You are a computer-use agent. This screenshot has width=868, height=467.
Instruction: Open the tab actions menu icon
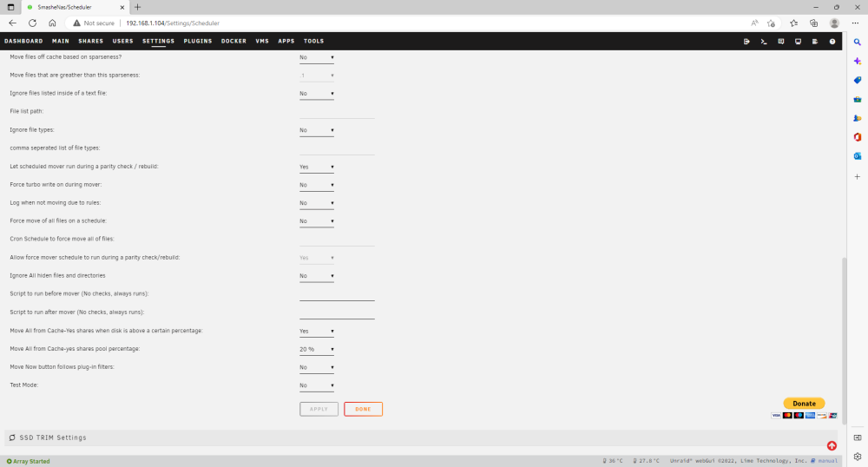tap(10, 7)
